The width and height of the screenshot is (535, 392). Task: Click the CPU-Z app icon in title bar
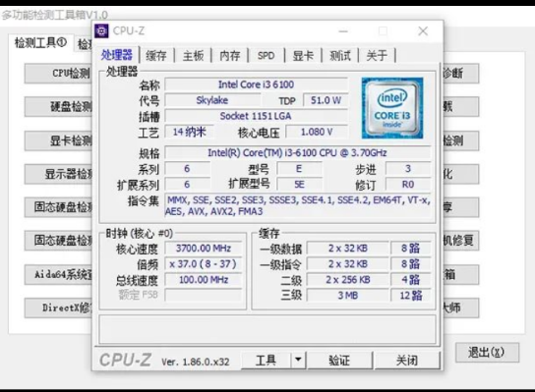pyautogui.click(x=101, y=31)
